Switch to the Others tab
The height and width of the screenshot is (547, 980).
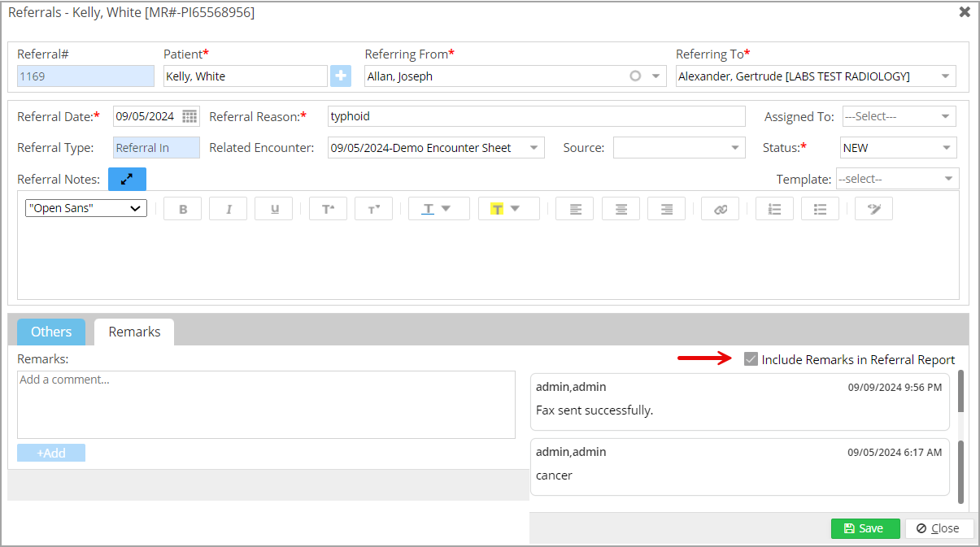click(x=51, y=332)
